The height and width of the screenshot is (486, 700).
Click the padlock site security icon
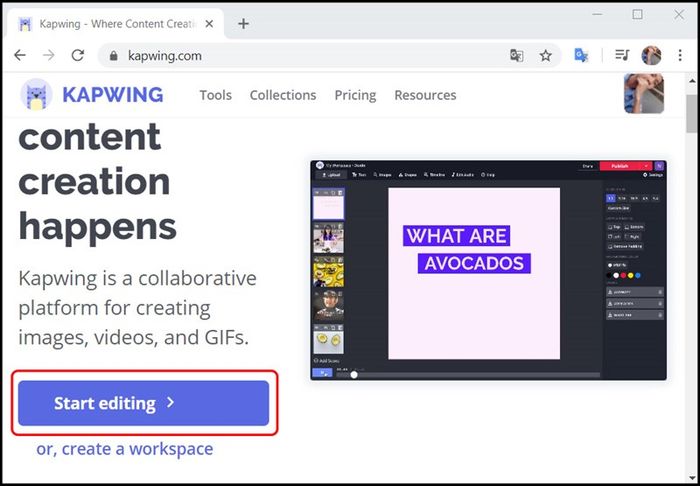coord(113,56)
